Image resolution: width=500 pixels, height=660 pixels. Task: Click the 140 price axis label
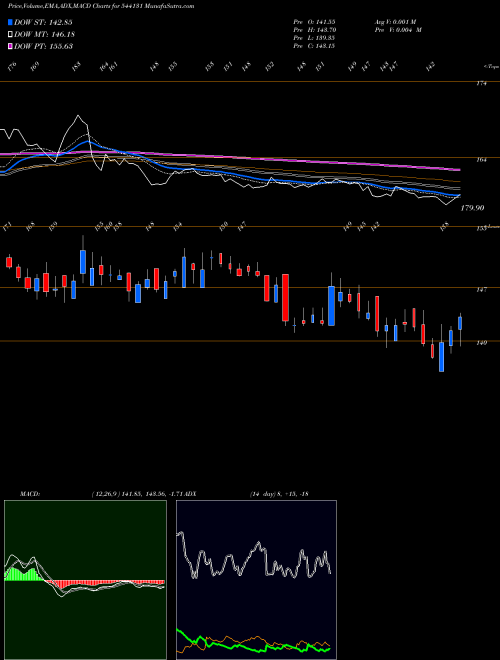pyautogui.click(x=482, y=343)
